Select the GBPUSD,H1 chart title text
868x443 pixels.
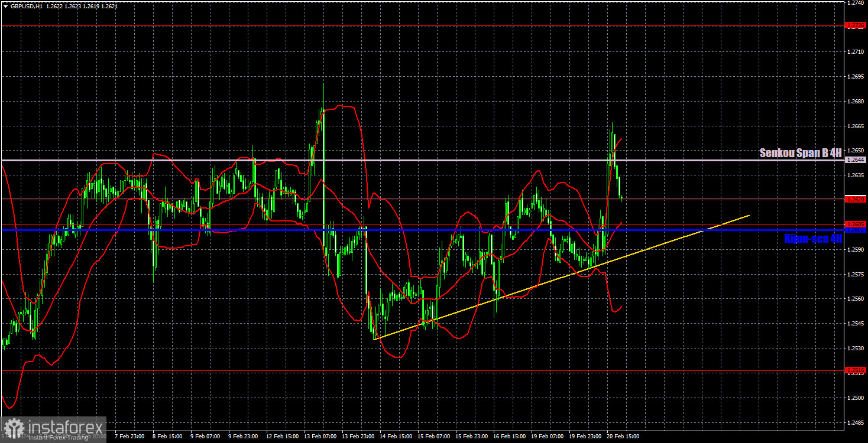pos(26,6)
